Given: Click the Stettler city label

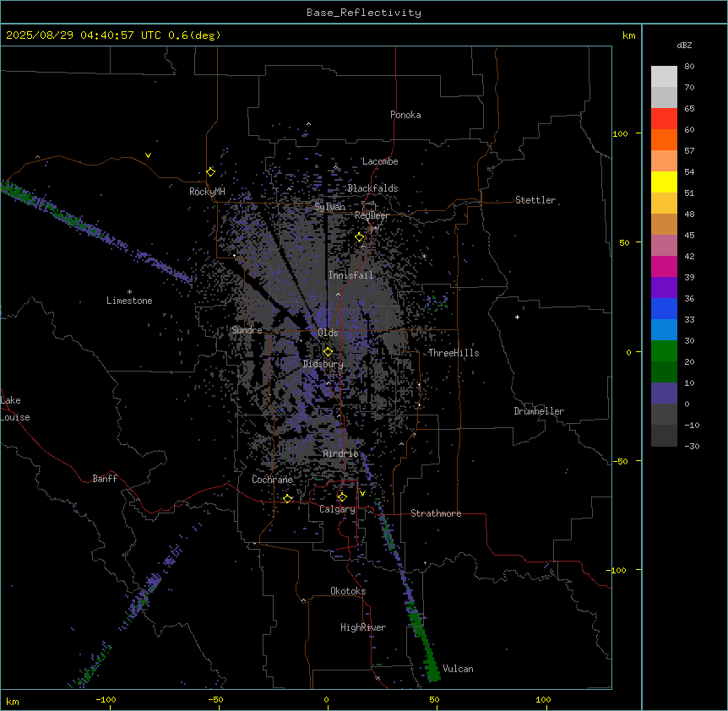Looking at the screenshot, I should pos(535,200).
